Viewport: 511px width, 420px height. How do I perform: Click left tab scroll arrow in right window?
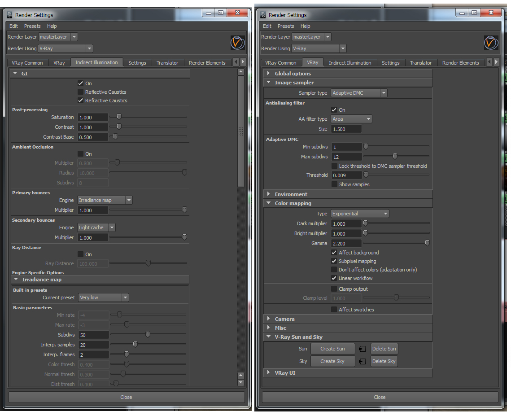click(x=489, y=62)
